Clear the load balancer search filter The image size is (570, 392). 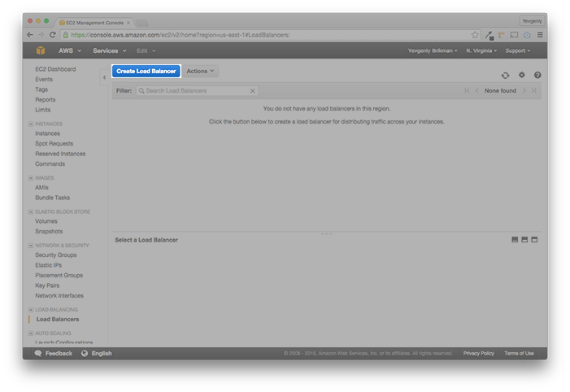[252, 90]
